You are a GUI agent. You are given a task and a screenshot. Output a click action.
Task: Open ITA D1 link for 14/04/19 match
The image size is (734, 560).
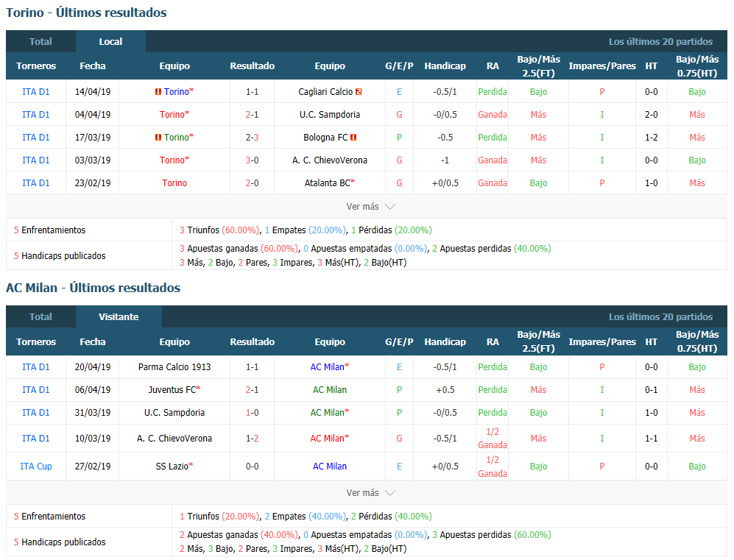(35, 92)
